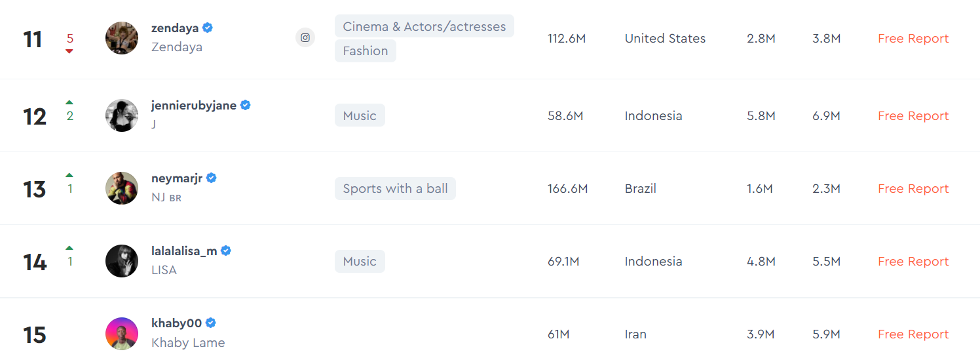Select the Music tag in jennierubyjane's row
This screenshot has width=980, height=362.
pyautogui.click(x=360, y=116)
